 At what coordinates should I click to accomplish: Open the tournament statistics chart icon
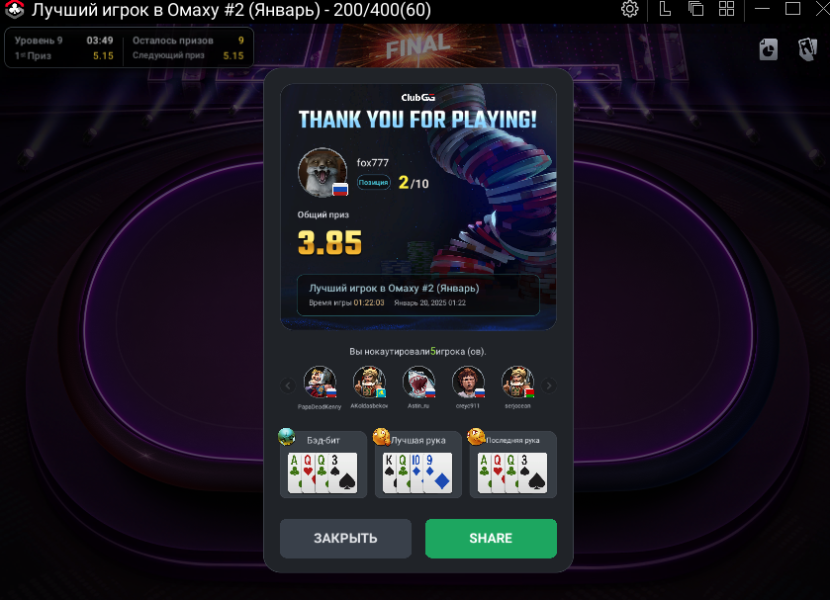(769, 50)
